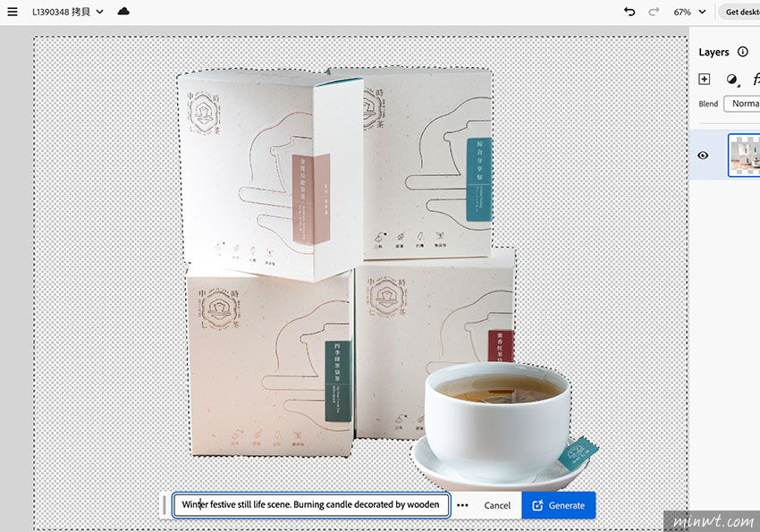The image size is (760, 532).
Task: Add an adjustment layer with the half-circle icon
Action: point(732,80)
